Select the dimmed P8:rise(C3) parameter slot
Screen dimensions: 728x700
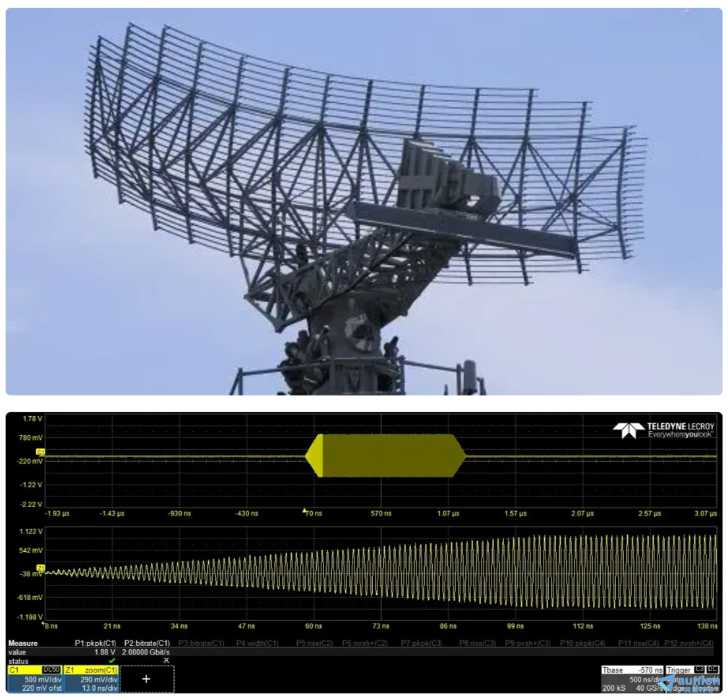[x=477, y=643]
